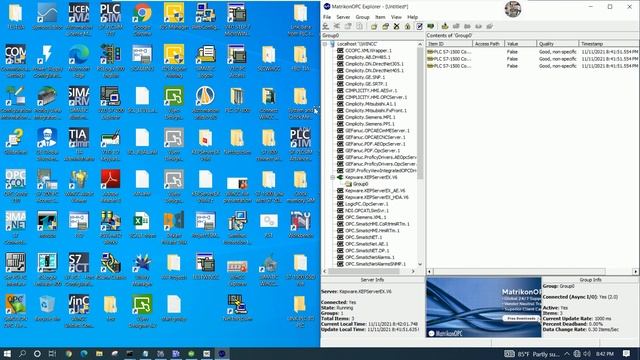Click the taskbar clock showing 8:42 PM

(x=605, y=353)
